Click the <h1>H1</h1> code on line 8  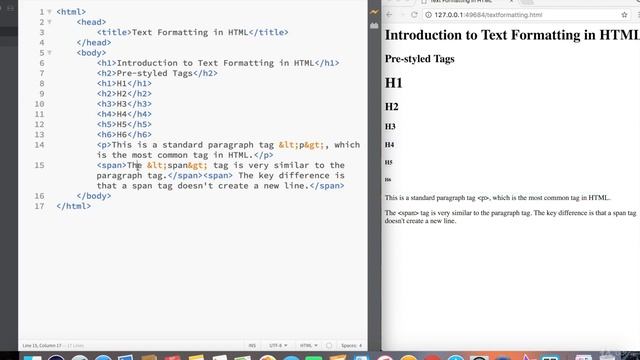click(x=124, y=83)
